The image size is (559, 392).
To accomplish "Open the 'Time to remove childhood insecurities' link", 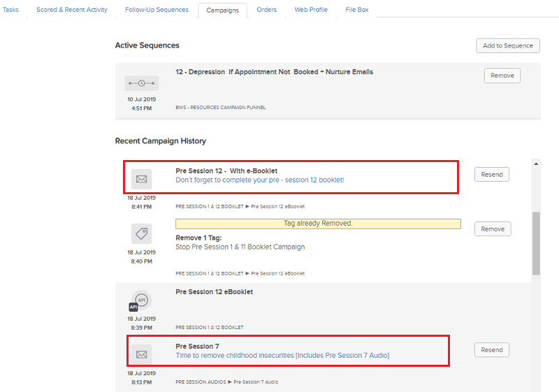I will click(x=282, y=356).
